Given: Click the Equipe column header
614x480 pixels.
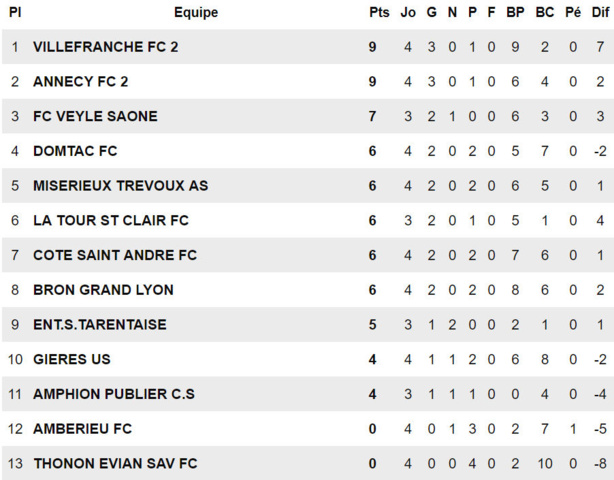Looking at the screenshot, I should click(x=196, y=13).
